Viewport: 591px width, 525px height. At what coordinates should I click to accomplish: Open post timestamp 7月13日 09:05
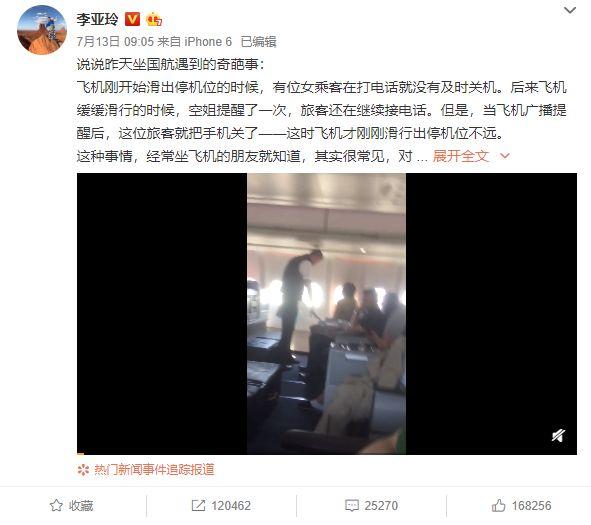(x=115, y=41)
